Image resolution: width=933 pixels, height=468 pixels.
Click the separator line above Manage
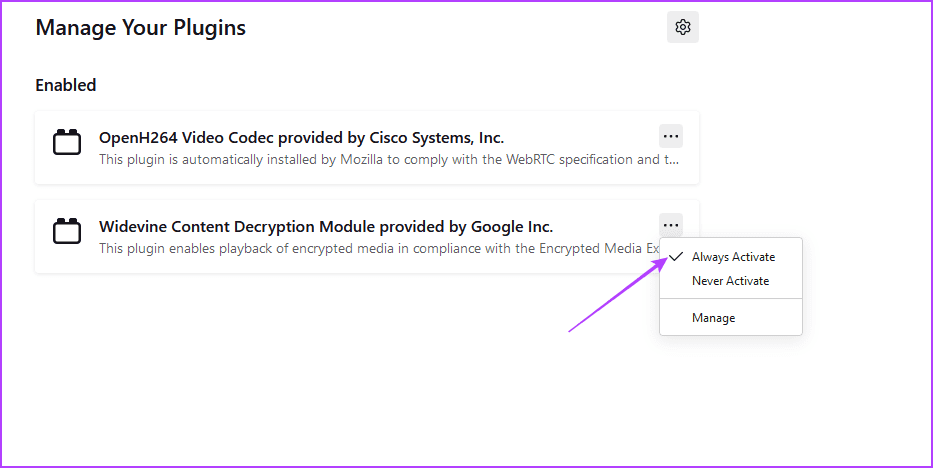click(730, 299)
